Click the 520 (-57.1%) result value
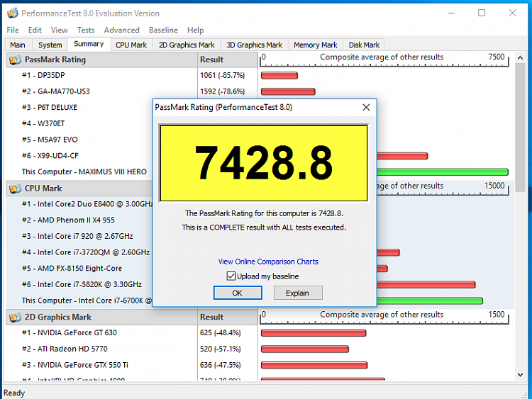 [x=220, y=349]
